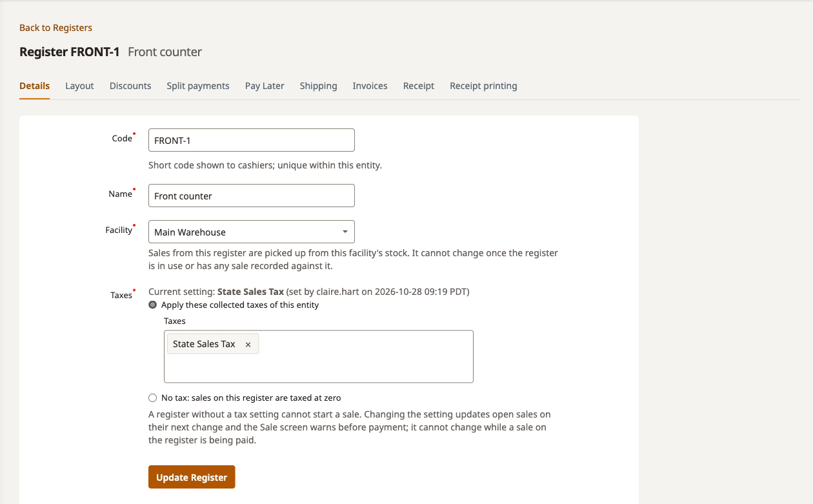The width and height of the screenshot is (813, 504).
Task: Click the Front counter subtitle text
Action: [x=165, y=52]
